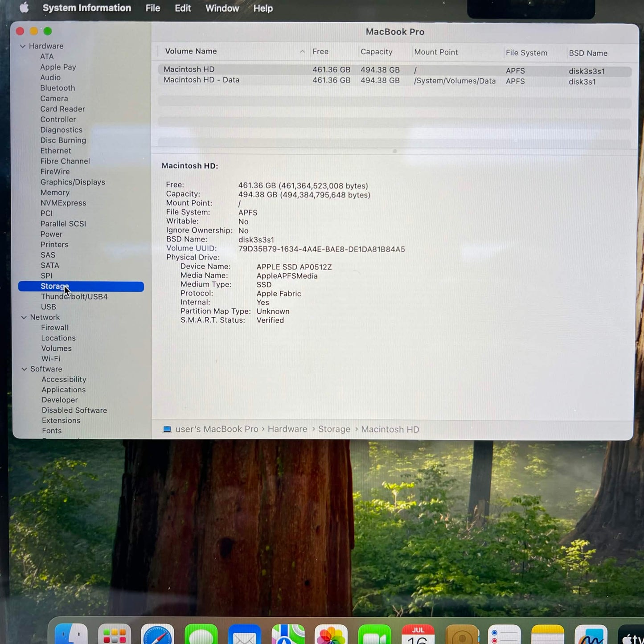Toggle Volume Name sort order arrow
644x644 pixels.
(x=302, y=52)
